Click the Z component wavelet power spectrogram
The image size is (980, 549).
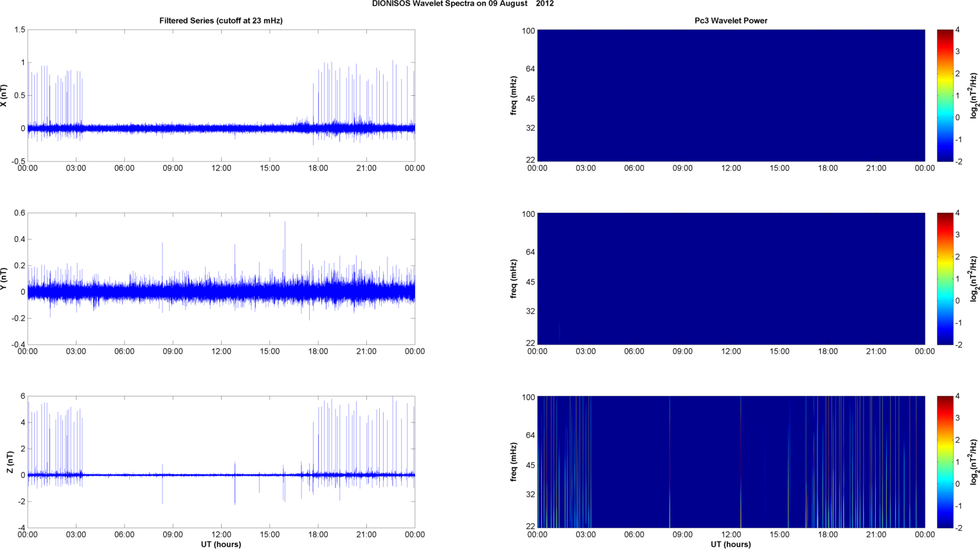coord(731,462)
